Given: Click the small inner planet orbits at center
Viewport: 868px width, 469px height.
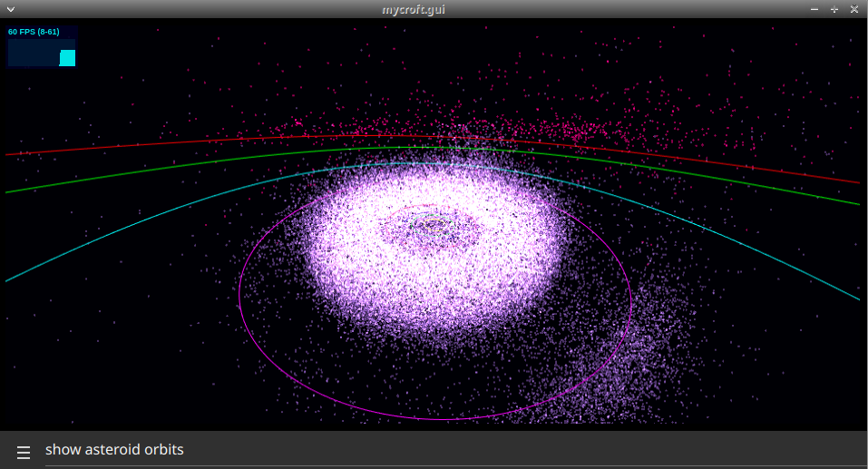Looking at the screenshot, I should tap(433, 225).
